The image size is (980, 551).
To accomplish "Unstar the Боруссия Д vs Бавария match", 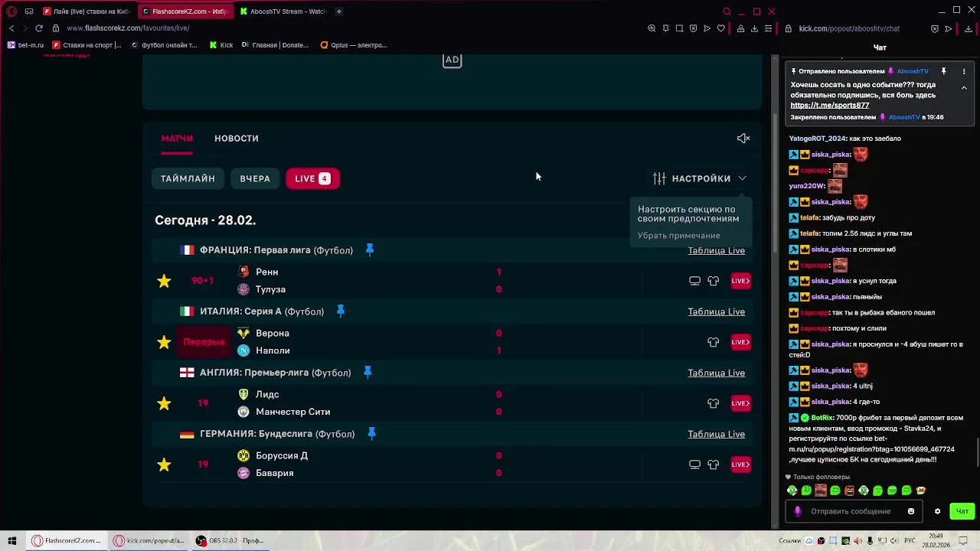I will point(164,465).
